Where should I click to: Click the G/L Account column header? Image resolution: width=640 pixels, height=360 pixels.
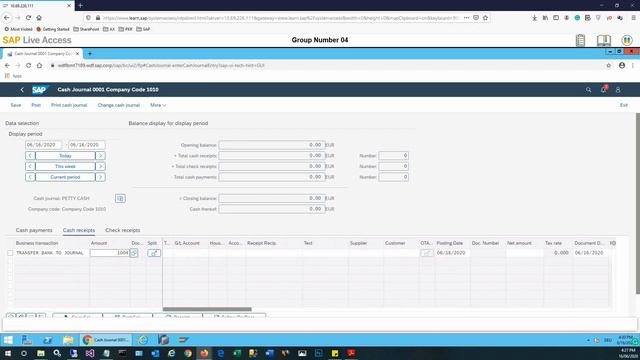187,243
